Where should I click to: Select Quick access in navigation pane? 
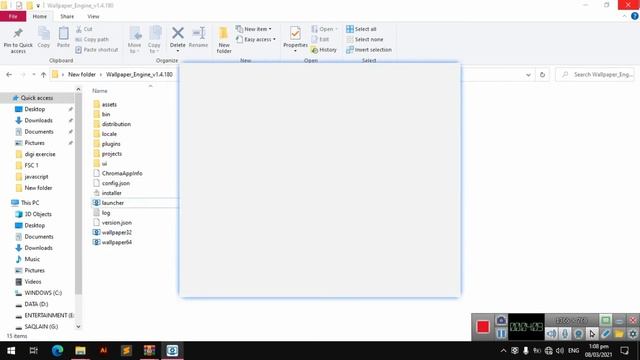37,98
